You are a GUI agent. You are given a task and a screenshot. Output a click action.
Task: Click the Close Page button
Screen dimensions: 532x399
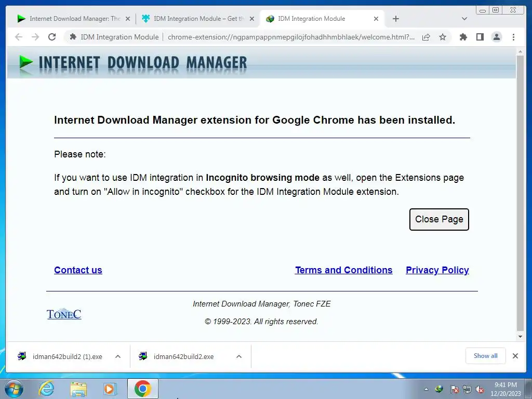(439, 220)
